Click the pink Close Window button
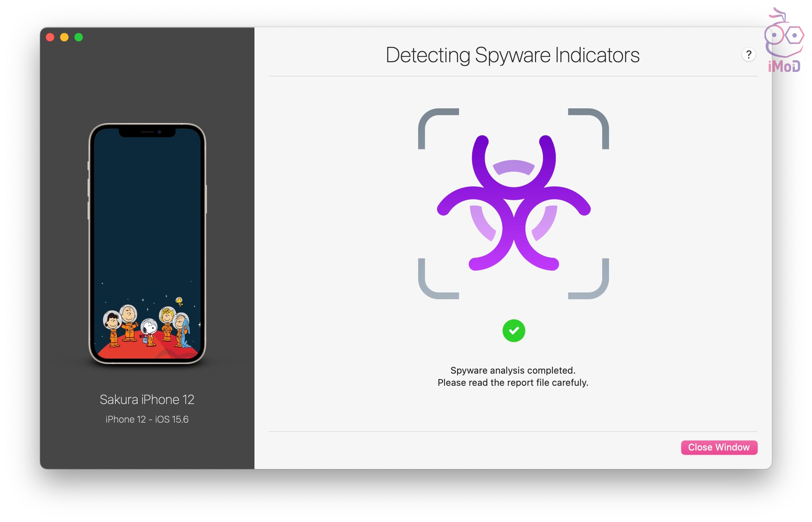 tap(719, 447)
